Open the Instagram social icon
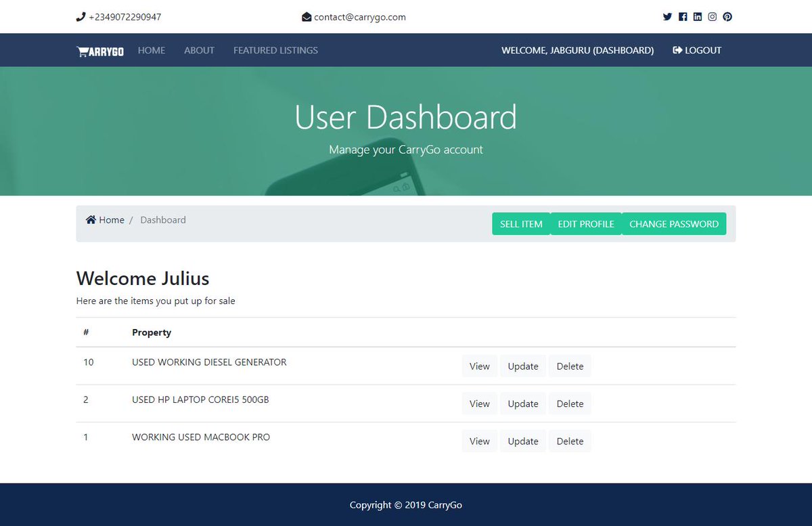Viewport: 812px width, 526px height. pyautogui.click(x=713, y=17)
